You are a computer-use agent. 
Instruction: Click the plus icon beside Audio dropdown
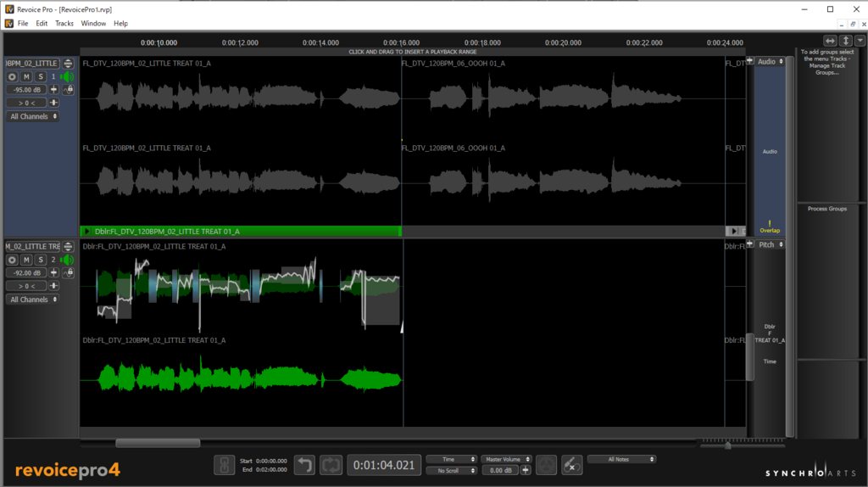click(750, 61)
